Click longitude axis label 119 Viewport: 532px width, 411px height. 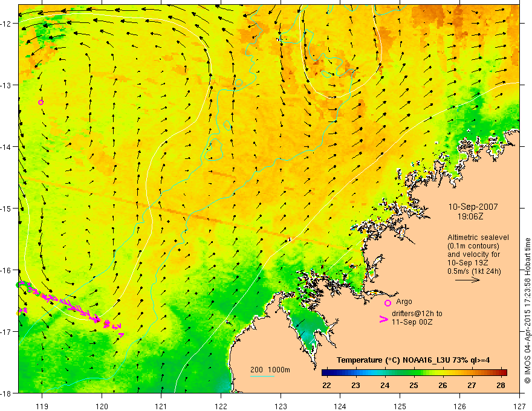click(x=42, y=406)
